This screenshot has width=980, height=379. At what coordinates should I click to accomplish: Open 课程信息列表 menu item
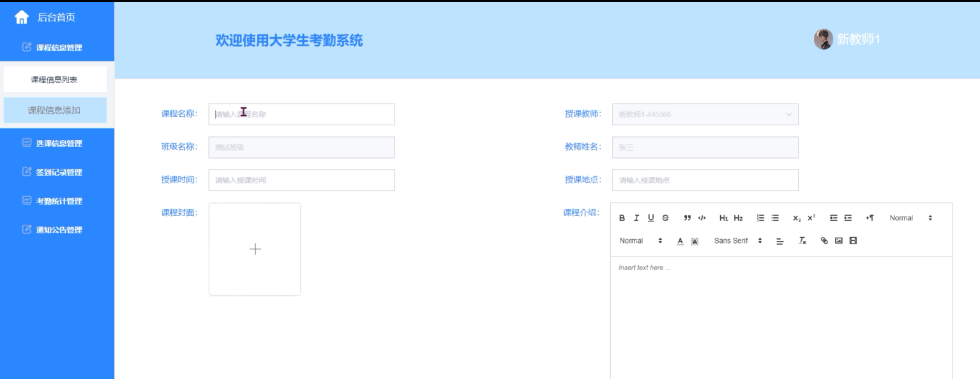(x=54, y=80)
